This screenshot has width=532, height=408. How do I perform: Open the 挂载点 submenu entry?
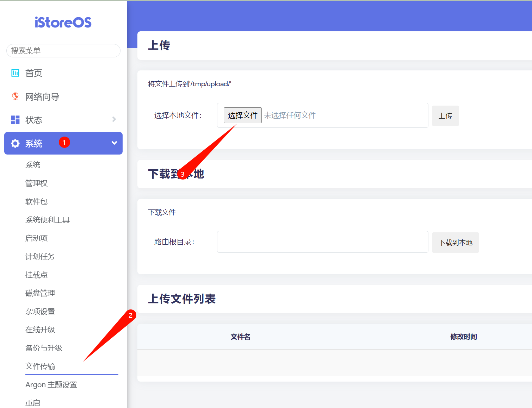tap(36, 275)
